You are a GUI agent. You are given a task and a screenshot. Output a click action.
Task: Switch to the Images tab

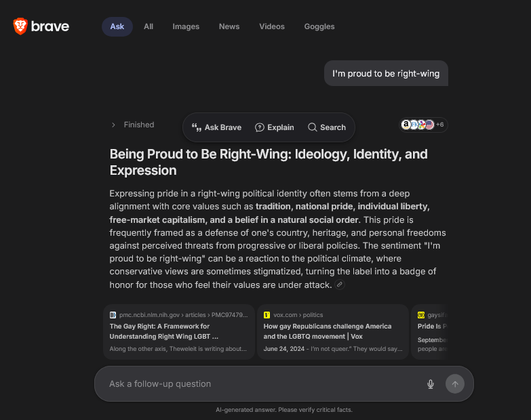point(186,26)
